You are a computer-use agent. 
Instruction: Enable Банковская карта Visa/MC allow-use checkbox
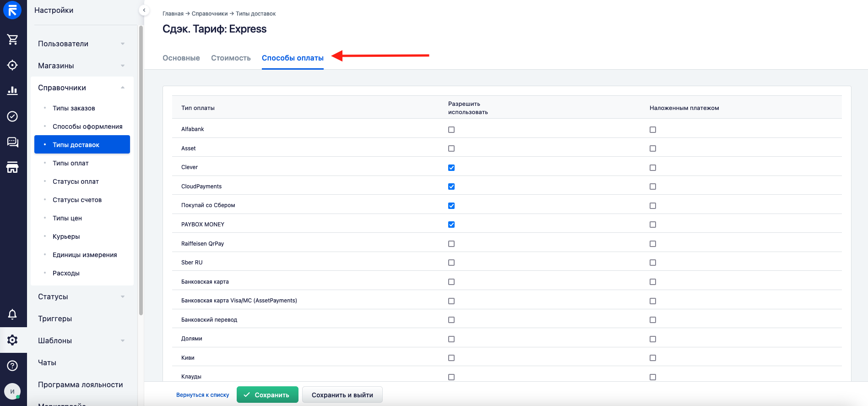tap(451, 301)
